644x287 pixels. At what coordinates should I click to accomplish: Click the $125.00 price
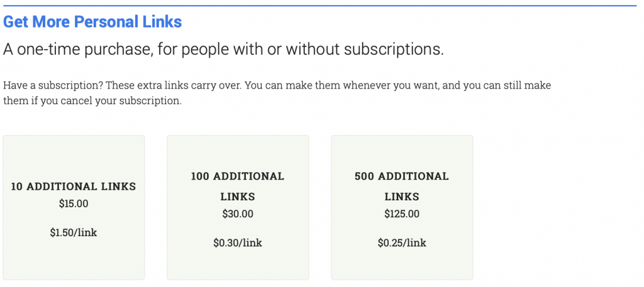402,214
